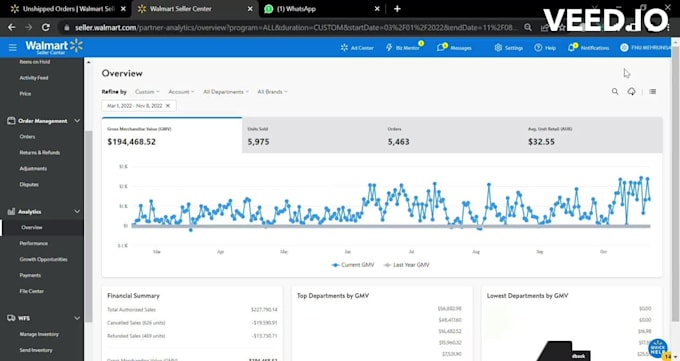Image resolution: width=680 pixels, height=361 pixels.
Task: Open Settings from the top bar
Action: 508,48
